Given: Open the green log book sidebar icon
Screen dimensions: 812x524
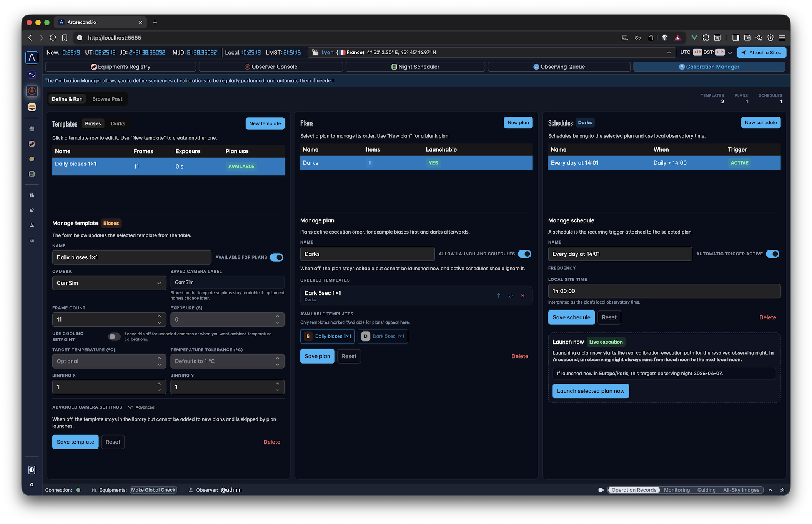Looking at the screenshot, I should click(32, 174).
